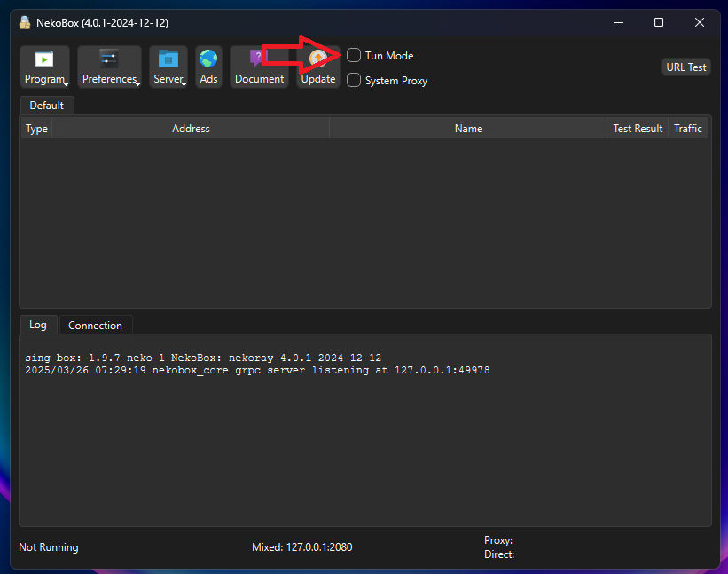Viewport: 728px width, 574px height.
Task: Select the Default group tab
Action: coord(47,106)
